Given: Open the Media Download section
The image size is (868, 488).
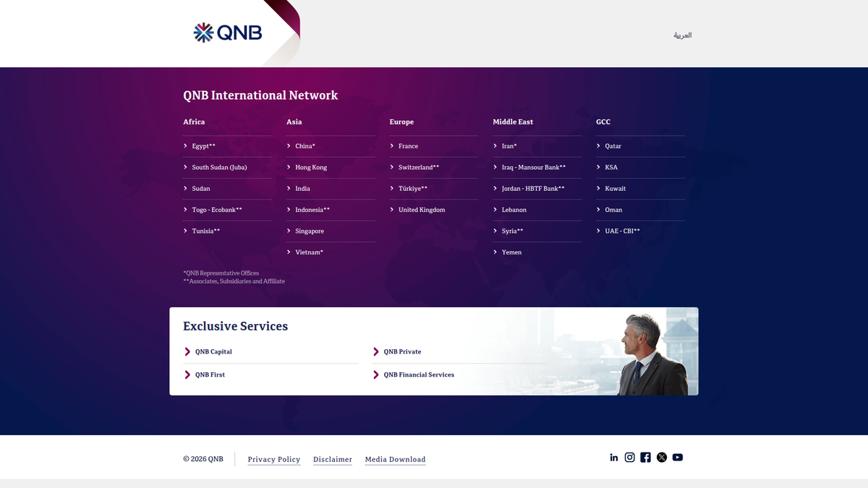Looking at the screenshot, I should pos(395,459).
